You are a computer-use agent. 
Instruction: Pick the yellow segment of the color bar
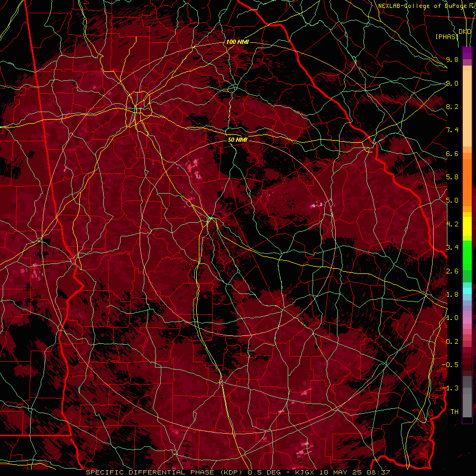(x=467, y=226)
